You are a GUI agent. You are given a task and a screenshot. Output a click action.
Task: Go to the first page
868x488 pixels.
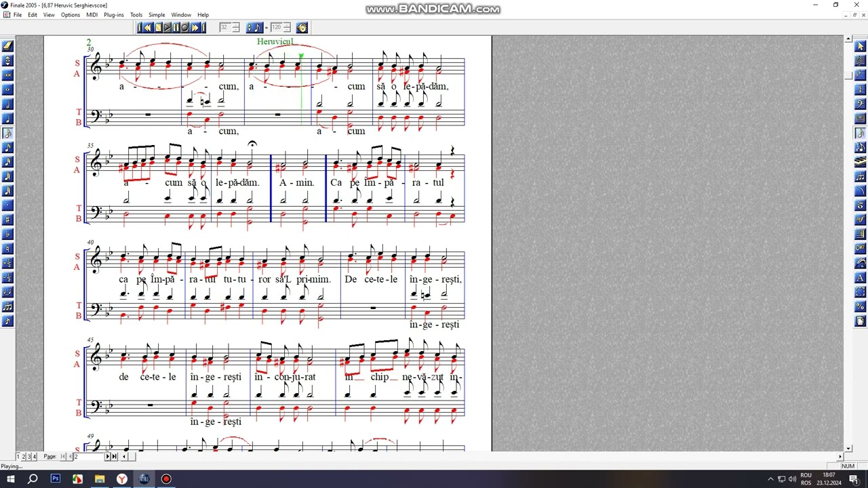tap(63, 457)
